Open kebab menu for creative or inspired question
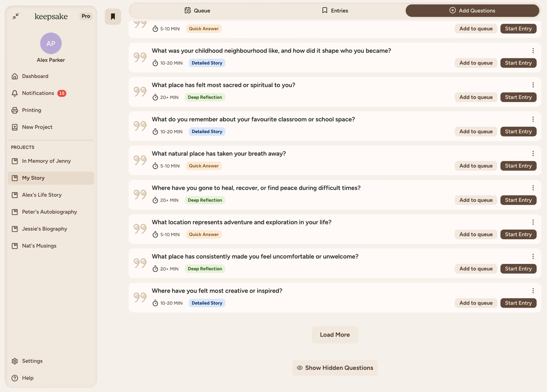Viewport: 547px width, 392px height. (x=533, y=291)
